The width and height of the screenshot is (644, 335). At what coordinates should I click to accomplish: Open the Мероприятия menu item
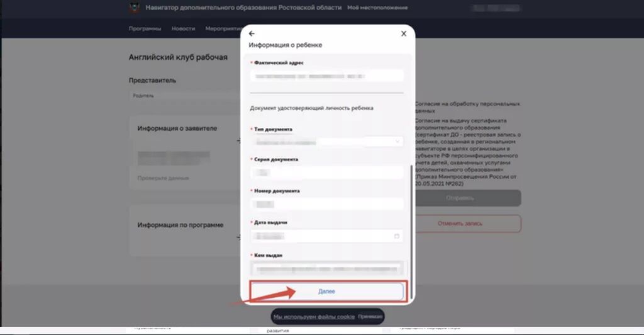(223, 29)
